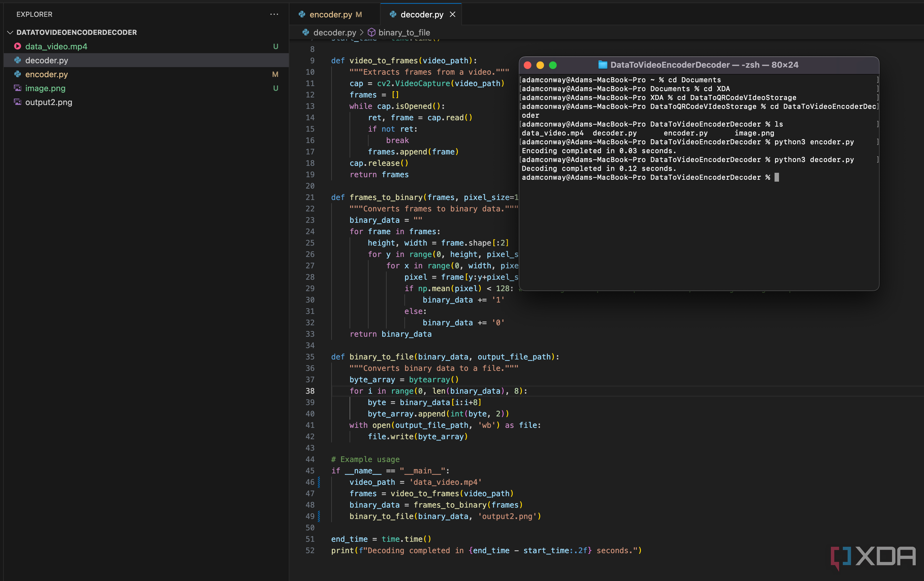924x581 pixels.
Task: Click the Python icon in the encoder.py tab
Action: [302, 14]
